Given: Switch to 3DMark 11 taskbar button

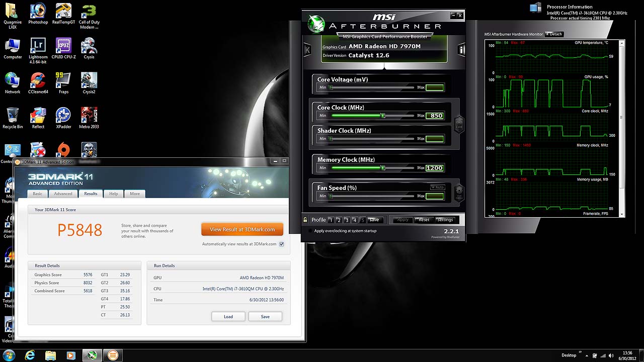Looking at the screenshot, I should pos(113,355).
